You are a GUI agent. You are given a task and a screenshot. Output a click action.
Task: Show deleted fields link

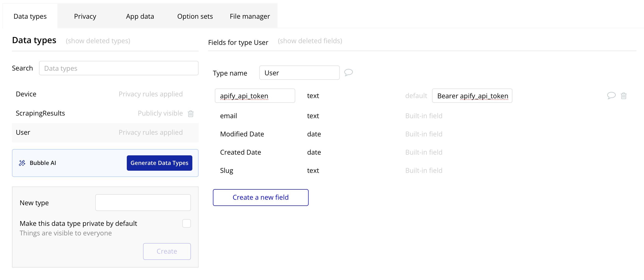tap(310, 41)
